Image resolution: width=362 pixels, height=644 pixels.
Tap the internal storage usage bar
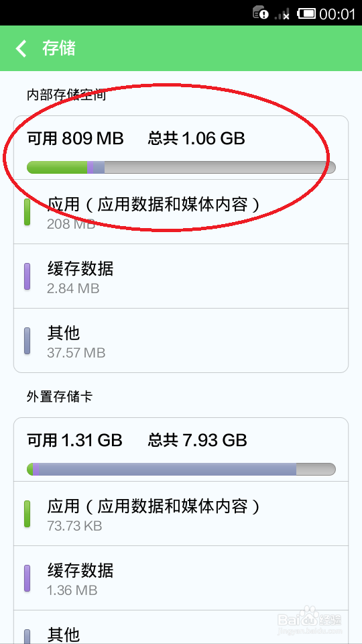tap(181, 167)
